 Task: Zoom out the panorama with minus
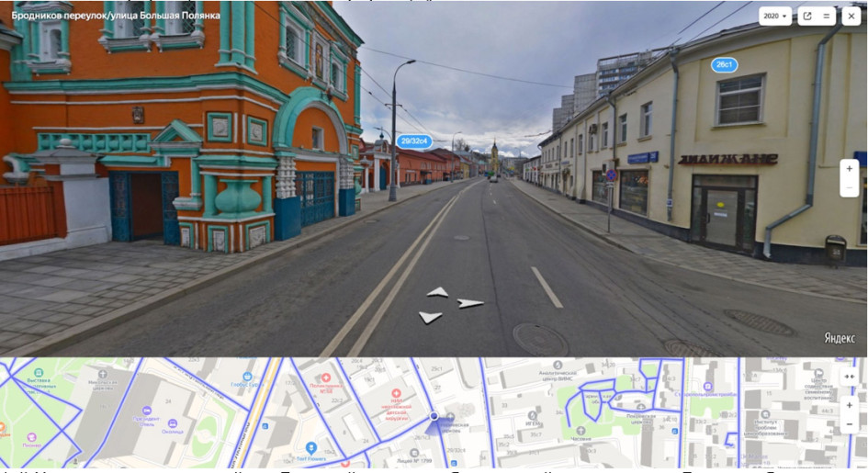coord(850,187)
